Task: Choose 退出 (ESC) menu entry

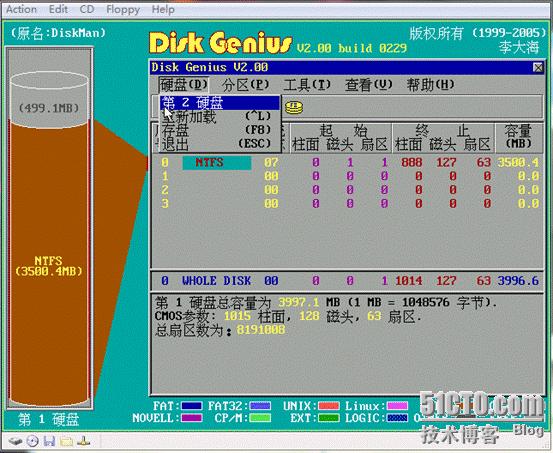Action: [x=220, y=144]
